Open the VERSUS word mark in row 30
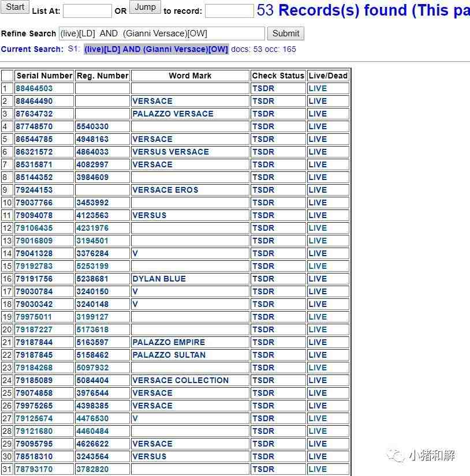The width and height of the screenshot is (470, 476). click(x=150, y=456)
